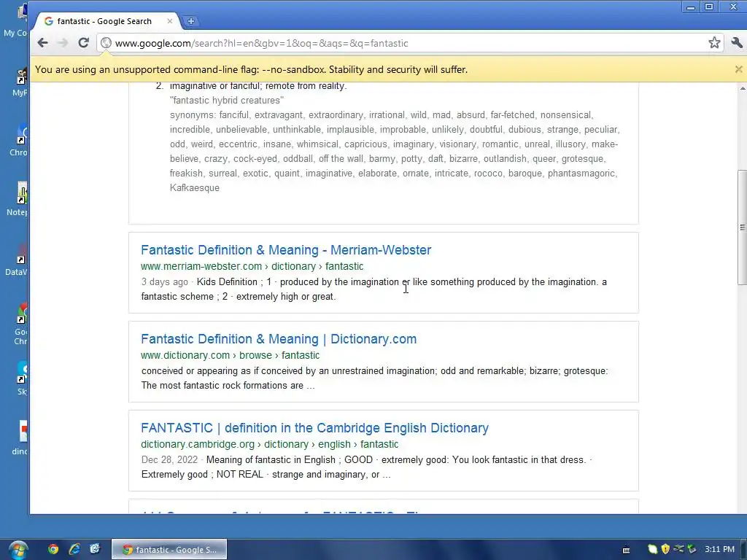Click 'imaginative or fanciful; remote from reality.' definition
The width and height of the screenshot is (747, 560).
258,86
